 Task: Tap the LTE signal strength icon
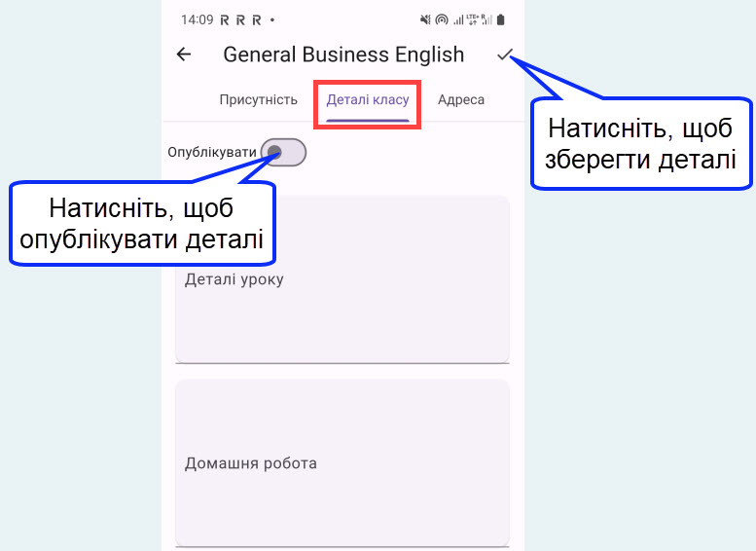[x=458, y=19]
